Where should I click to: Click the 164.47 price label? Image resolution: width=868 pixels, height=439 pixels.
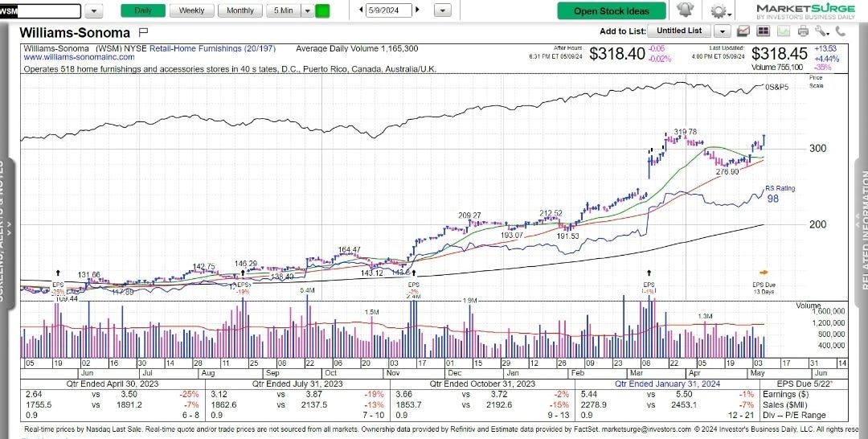(350, 250)
